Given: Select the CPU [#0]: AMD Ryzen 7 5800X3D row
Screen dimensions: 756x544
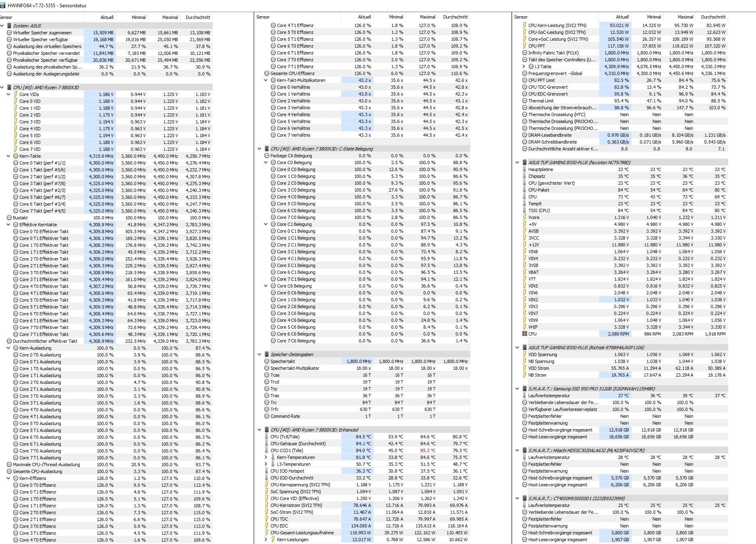Looking at the screenshot, I should [106, 88].
